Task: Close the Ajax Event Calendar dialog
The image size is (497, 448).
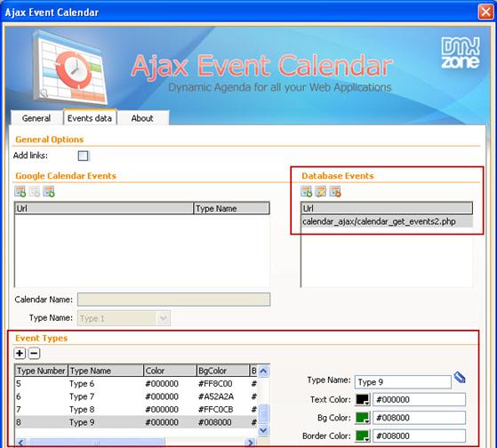Action: coord(485,12)
